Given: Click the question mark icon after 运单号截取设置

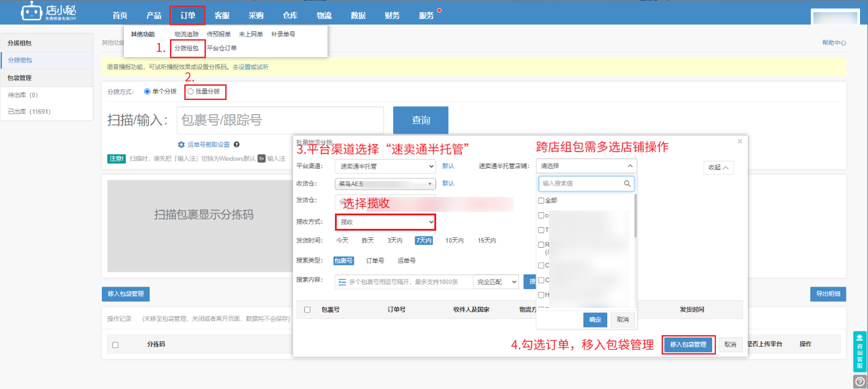Looking at the screenshot, I should 236,145.
